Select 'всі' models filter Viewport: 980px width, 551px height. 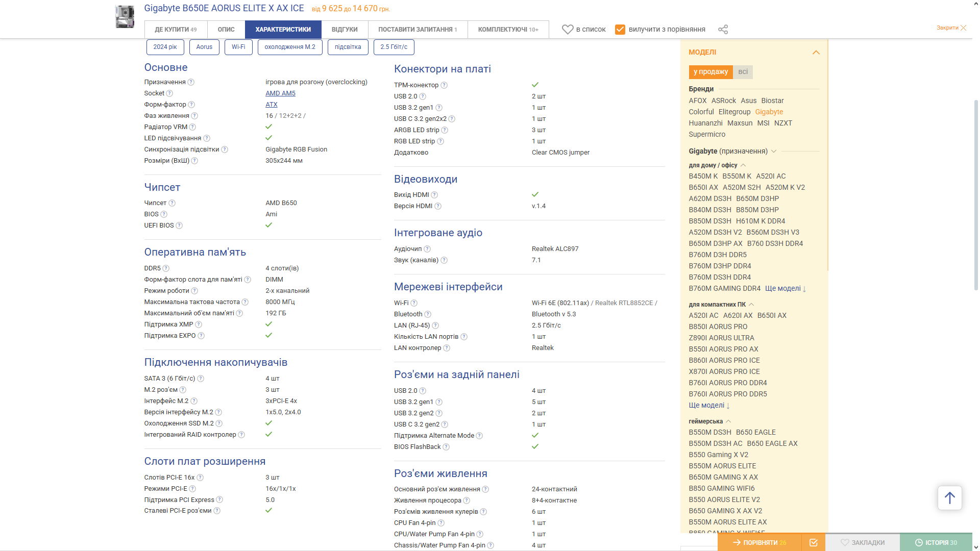tap(743, 72)
